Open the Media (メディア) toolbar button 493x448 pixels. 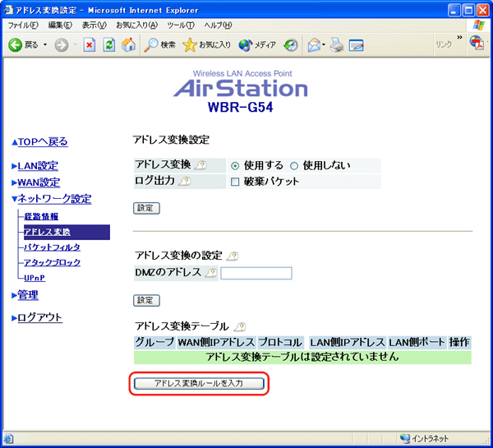click(x=257, y=45)
